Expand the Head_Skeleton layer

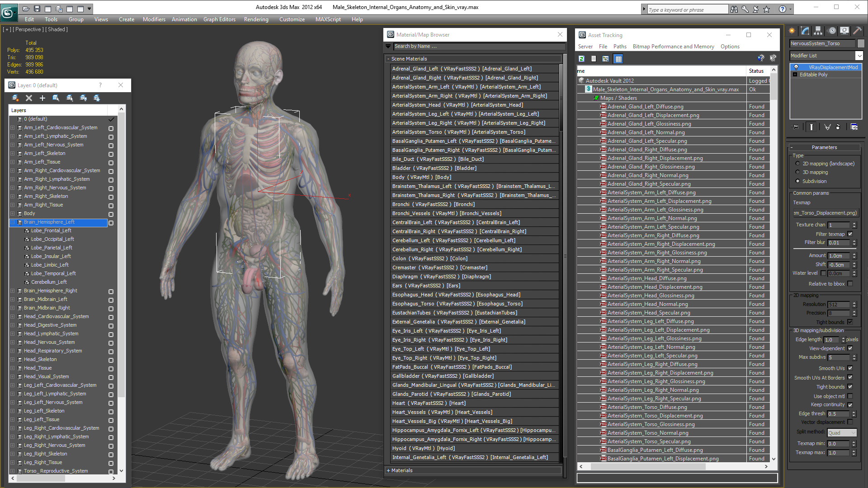click(x=13, y=360)
